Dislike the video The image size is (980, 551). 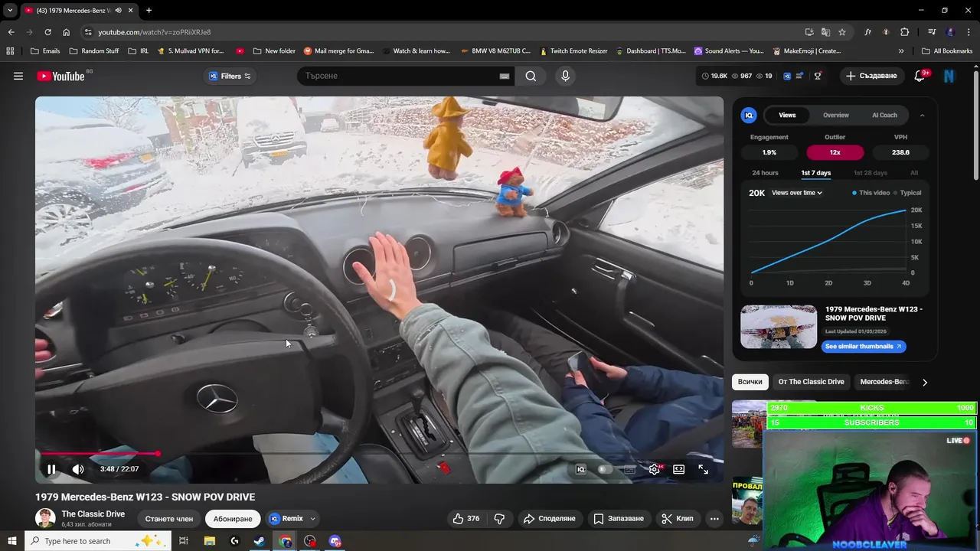click(499, 518)
